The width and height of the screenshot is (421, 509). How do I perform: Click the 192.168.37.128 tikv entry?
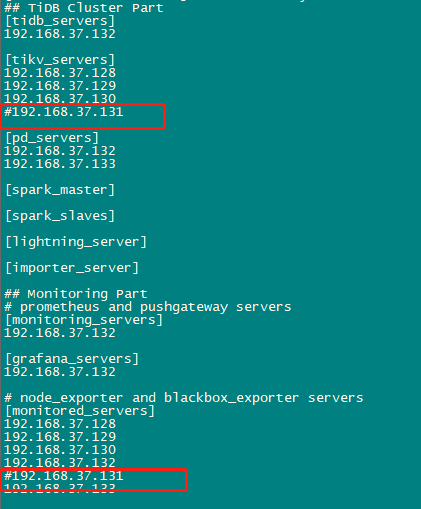60,73
